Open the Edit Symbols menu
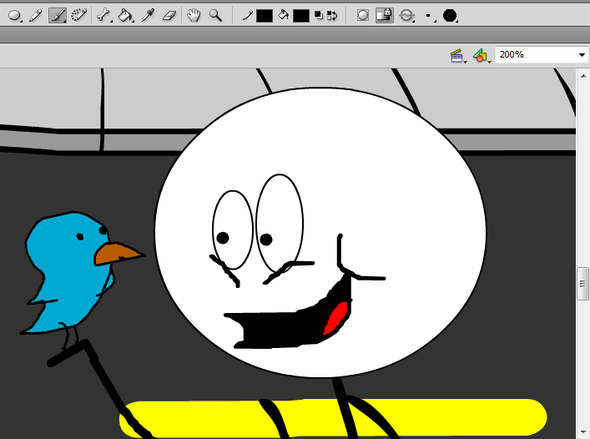590x439 pixels. click(482, 56)
